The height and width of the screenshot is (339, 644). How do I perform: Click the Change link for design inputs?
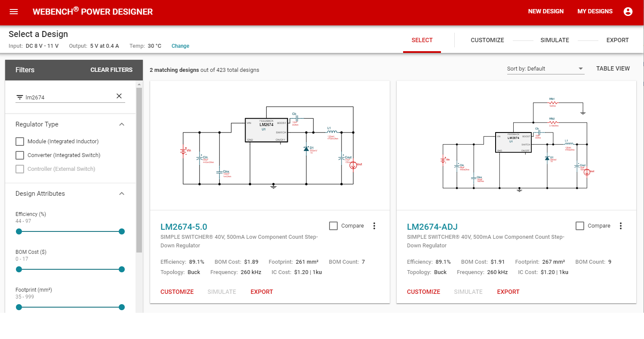tap(180, 46)
